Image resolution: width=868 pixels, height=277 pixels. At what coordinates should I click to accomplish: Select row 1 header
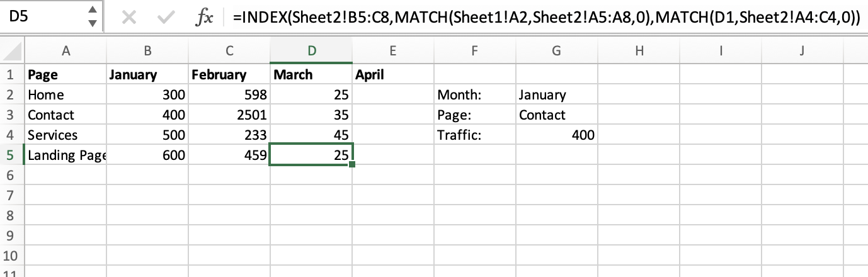(x=10, y=74)
